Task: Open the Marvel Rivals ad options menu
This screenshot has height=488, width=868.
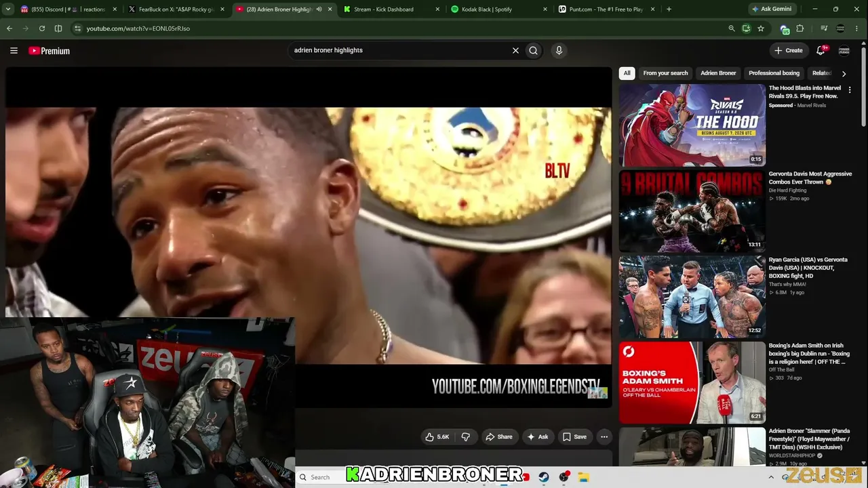Action: click(850, 89)
